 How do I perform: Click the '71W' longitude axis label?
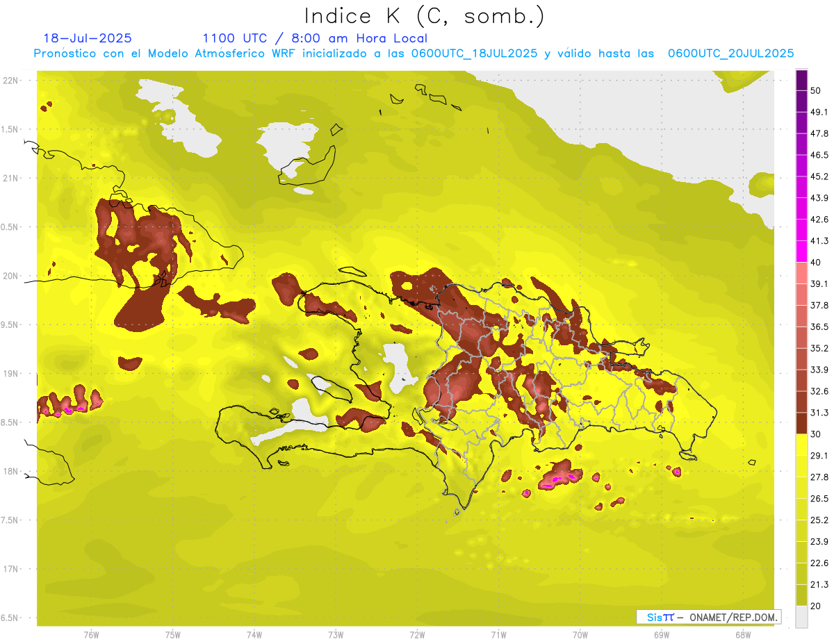pyautogui.click(x=498, y=635)
